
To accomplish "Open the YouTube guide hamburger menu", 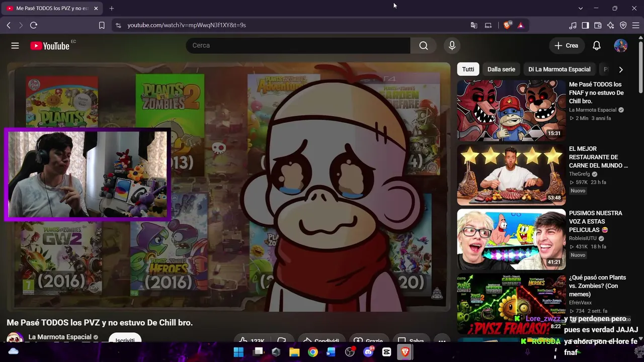I will point(15,46).
